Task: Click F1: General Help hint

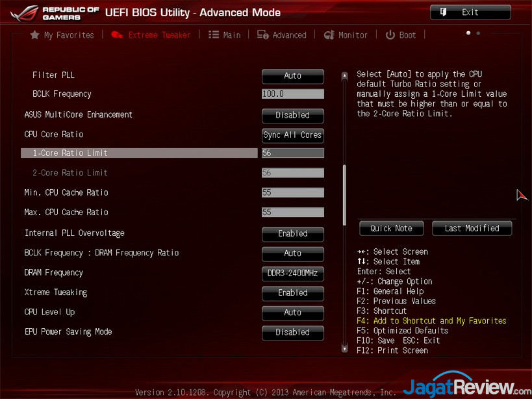Action: coord(390,291)
